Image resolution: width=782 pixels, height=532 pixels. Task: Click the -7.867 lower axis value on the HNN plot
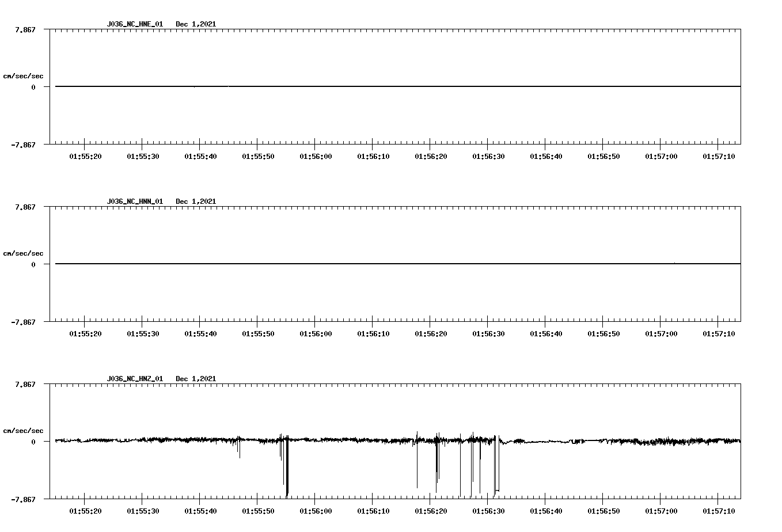(x=23, y=322)
